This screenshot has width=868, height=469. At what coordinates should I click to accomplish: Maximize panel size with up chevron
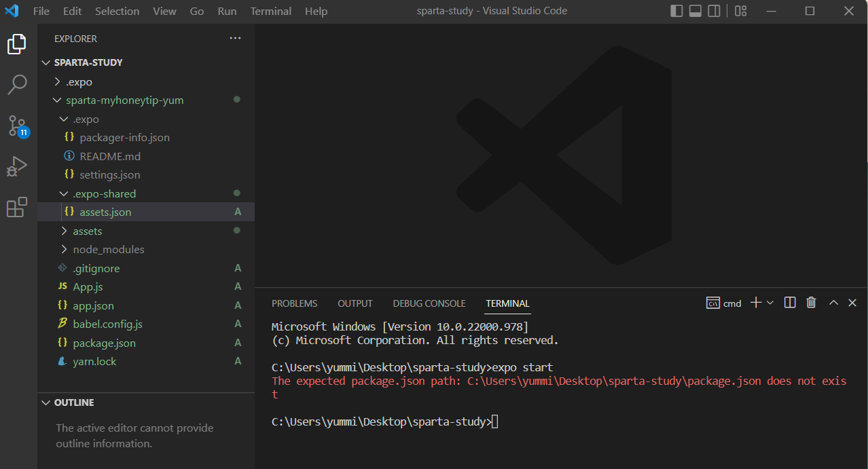(833, 303)
